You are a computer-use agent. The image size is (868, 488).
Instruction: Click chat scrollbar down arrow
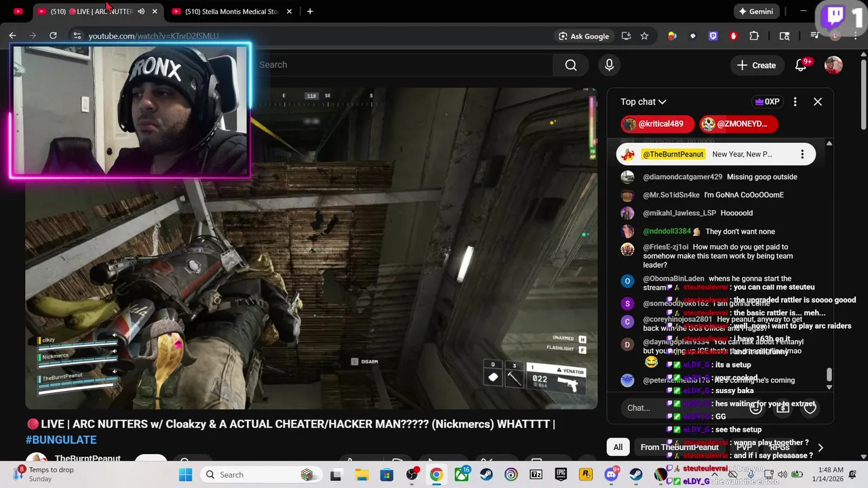829,387
